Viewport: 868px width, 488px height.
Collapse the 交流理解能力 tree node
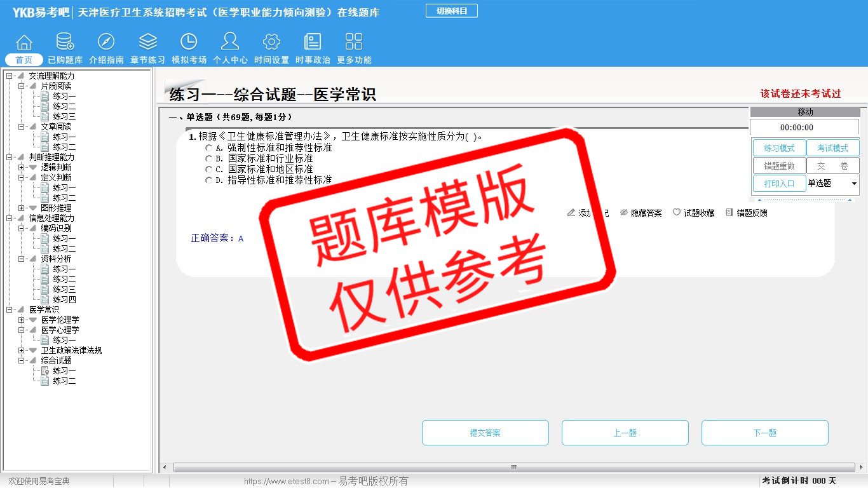coord(10,76)
